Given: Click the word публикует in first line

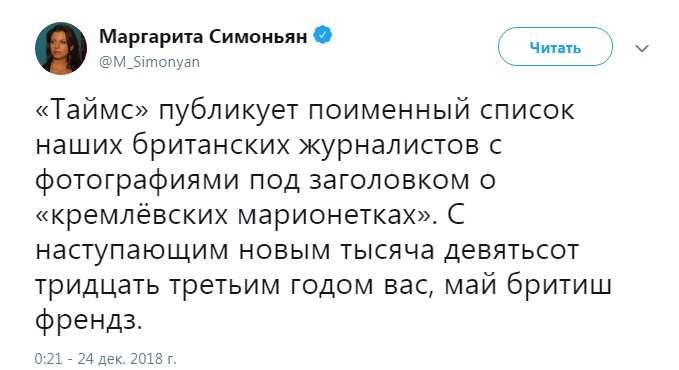Looking at the screenshot, I should pos(229,112).
